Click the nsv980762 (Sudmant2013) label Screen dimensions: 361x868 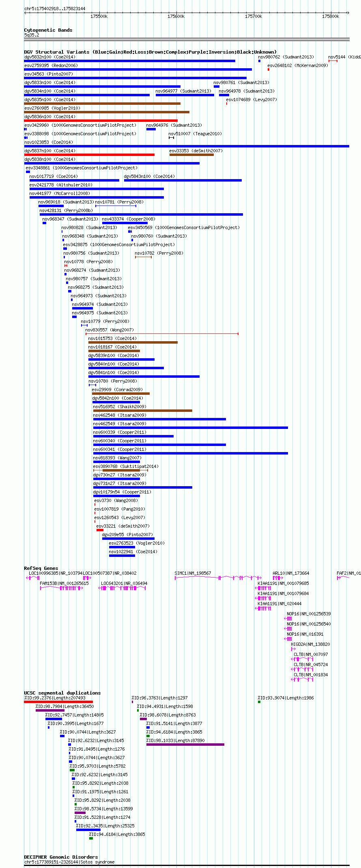tap(286, 57)
